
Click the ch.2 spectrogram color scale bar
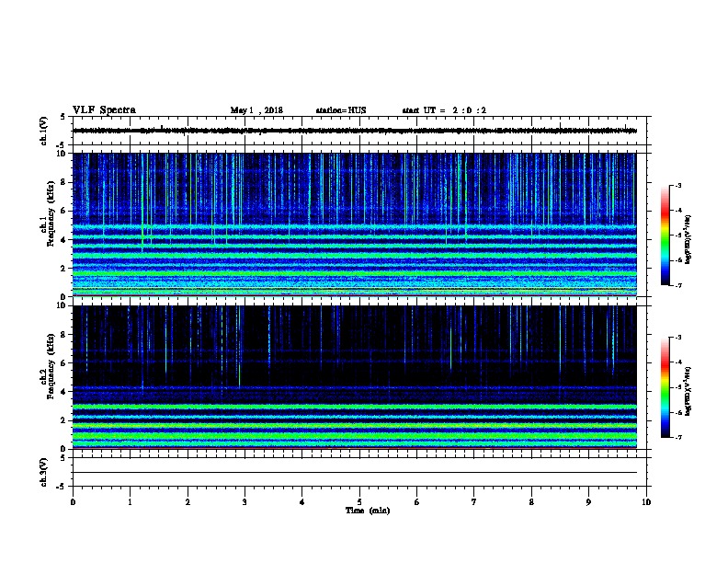tap(665, 387)
